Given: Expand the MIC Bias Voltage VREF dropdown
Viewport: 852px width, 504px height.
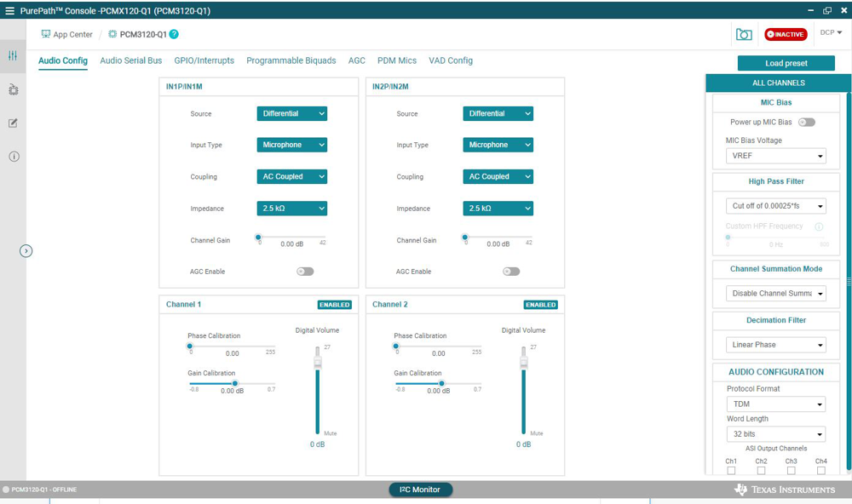Looking at the screenshot, I should click(x=774, y=156).
